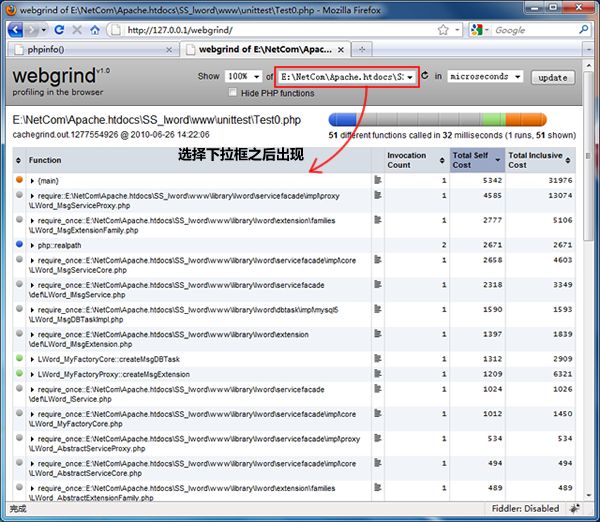Open the file icon in the LWord_IService.php row

point(378,389)
